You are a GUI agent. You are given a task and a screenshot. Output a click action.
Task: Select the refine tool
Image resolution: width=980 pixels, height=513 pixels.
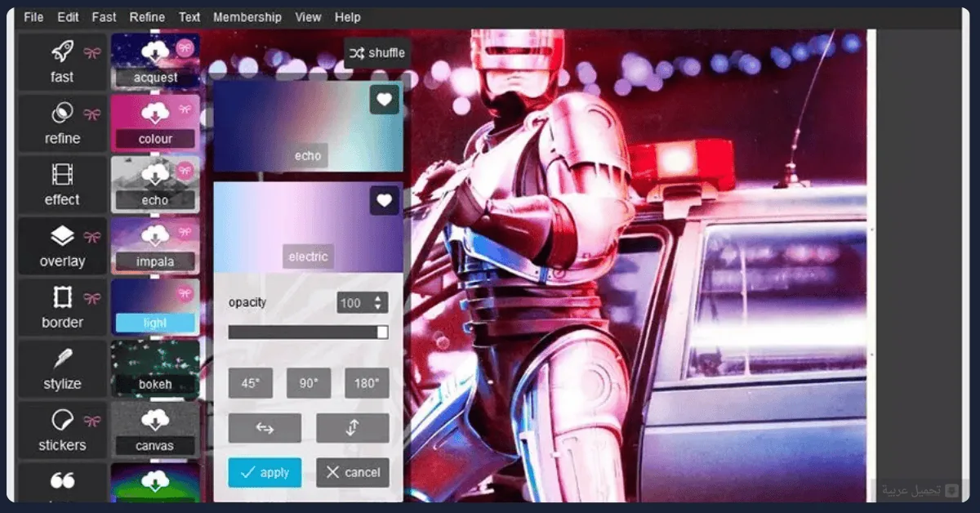tap(62, 123)
